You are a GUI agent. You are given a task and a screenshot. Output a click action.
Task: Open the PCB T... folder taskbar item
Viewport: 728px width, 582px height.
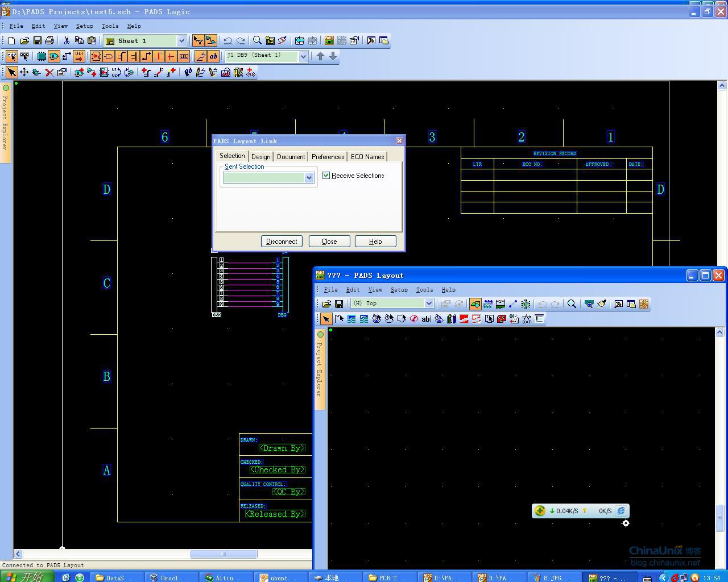point(390,577)
